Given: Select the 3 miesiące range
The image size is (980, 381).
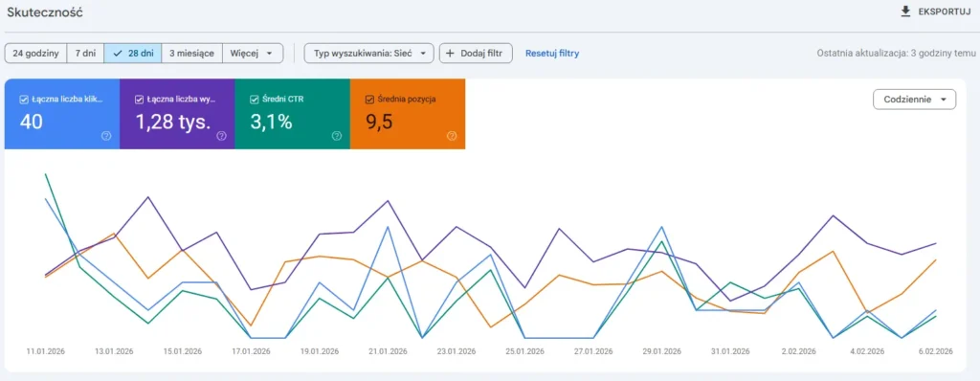Looking at the screenshot, I should click(191, 54).
